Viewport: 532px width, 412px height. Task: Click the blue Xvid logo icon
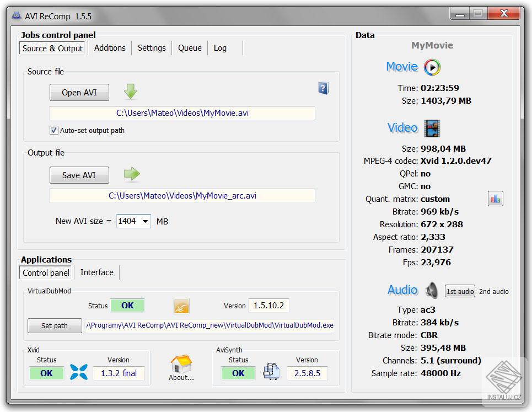tap(79, 372)
